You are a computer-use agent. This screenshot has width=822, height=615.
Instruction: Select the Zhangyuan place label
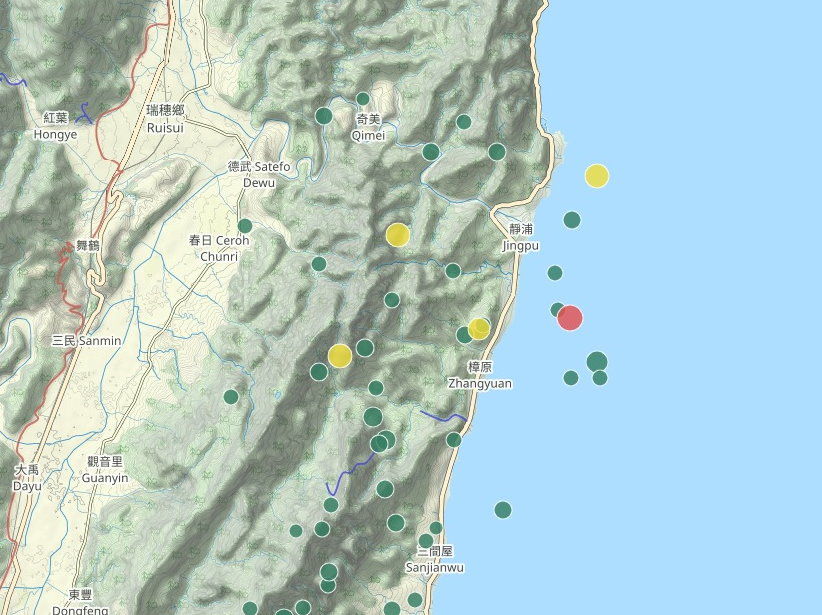[x=480, y=376]
